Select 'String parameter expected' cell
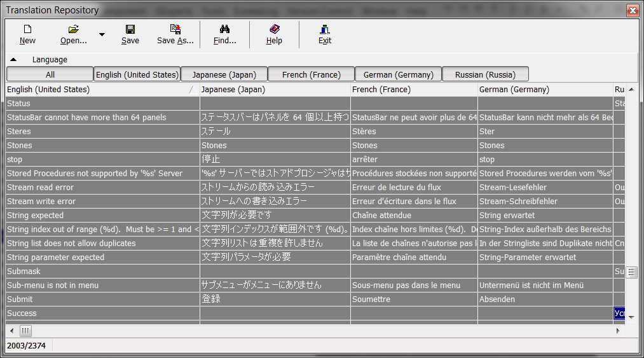The width and height of the screenshot is (644, 358). tap(103, 258)
